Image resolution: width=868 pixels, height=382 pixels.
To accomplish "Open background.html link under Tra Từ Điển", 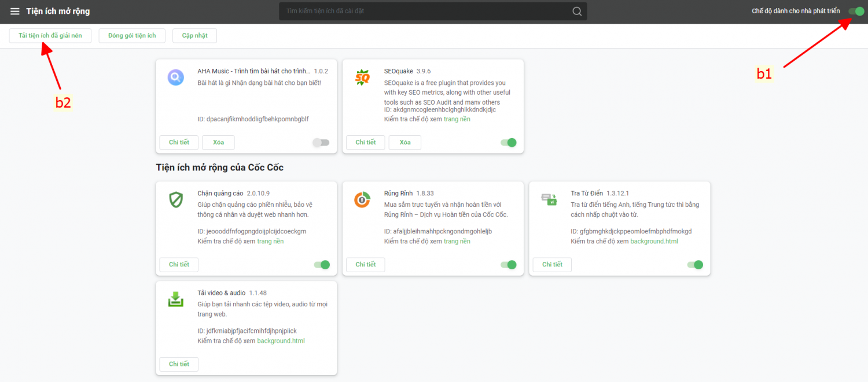I will pyautogui.click(x=654, y=242).
